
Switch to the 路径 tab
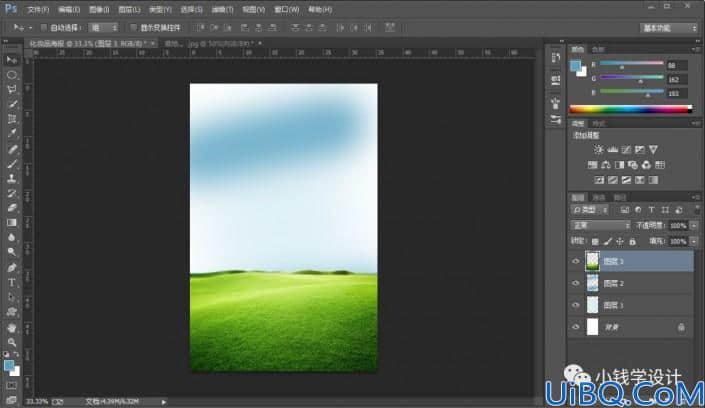[620, 197]
